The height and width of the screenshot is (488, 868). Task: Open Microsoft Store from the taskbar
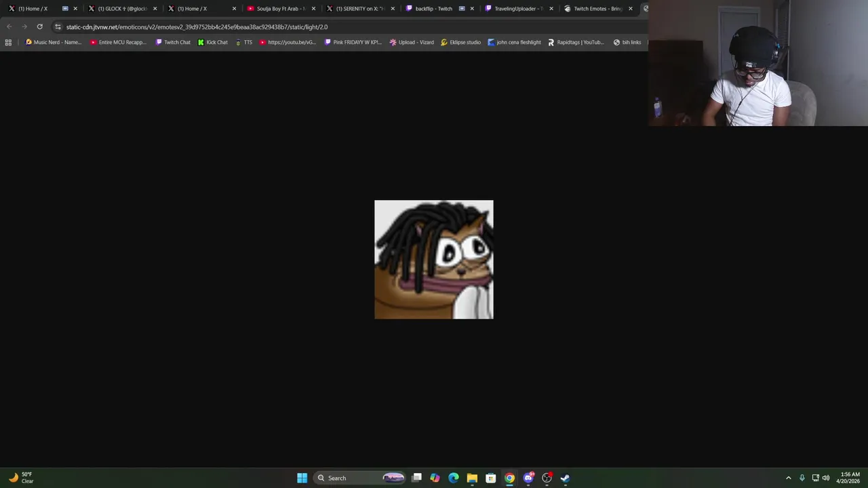pos(491,478)
